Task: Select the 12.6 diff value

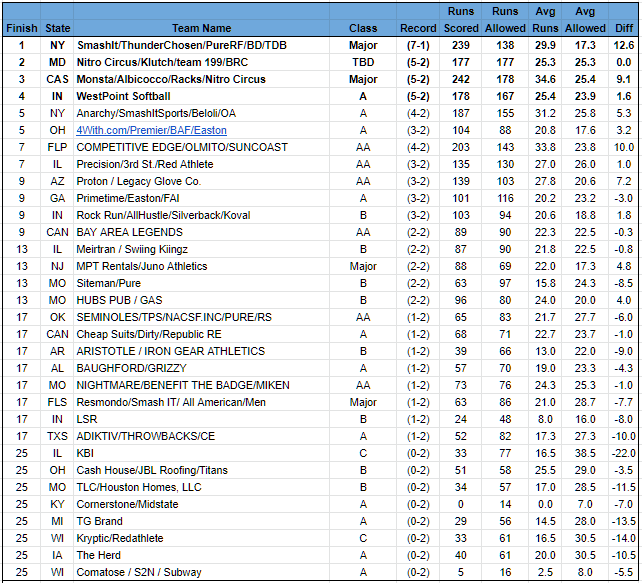Action: tap(624, 45)
